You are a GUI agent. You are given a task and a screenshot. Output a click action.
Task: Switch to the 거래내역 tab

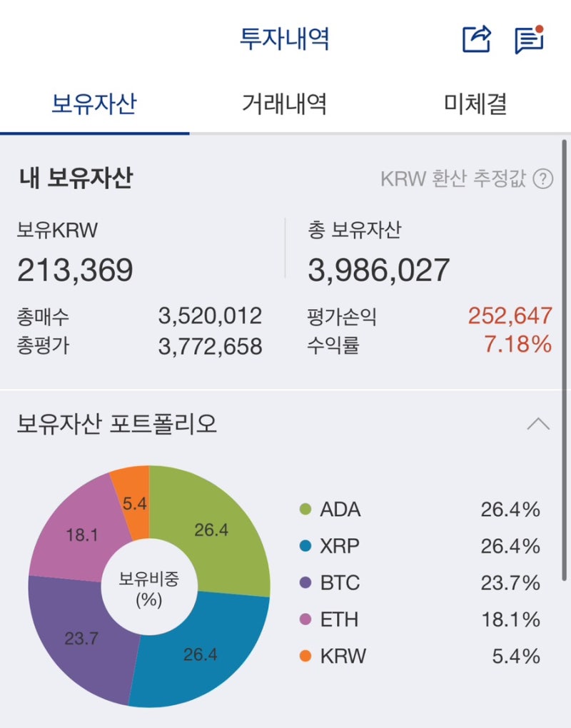pos(285,103)
